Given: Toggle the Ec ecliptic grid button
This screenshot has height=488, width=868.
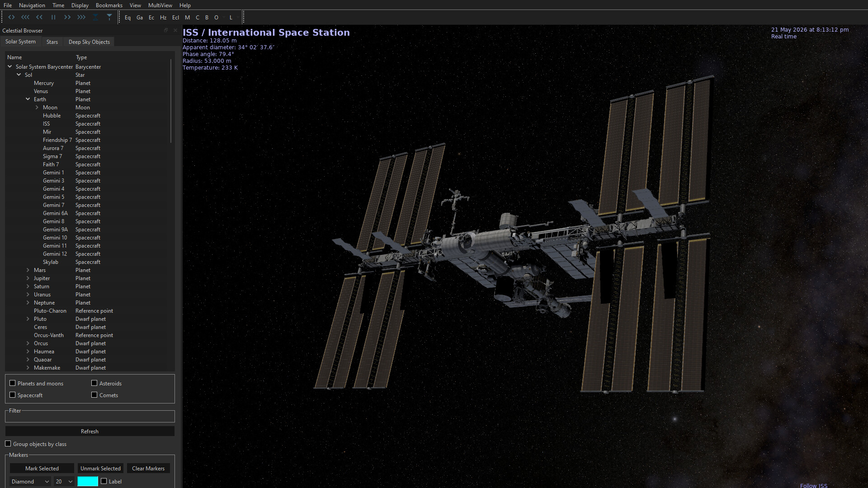Looking at the screenshot, I should coord(151,18).
